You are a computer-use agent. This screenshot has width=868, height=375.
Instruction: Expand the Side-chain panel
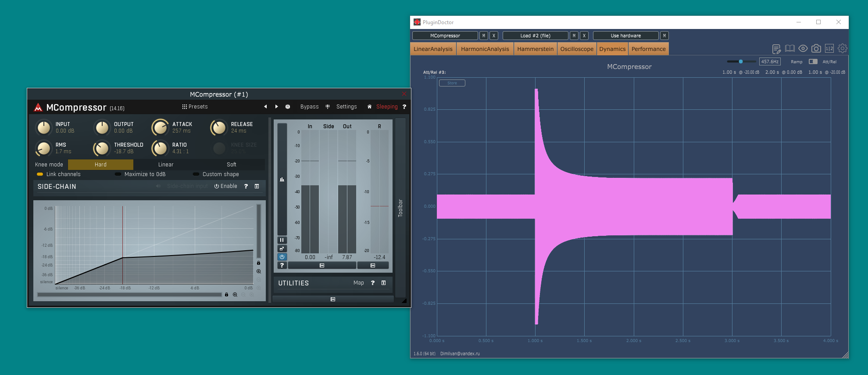257,186
